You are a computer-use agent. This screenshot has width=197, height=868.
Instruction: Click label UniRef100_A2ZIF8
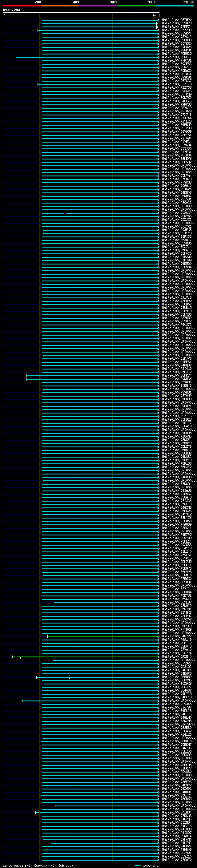[x=176, y=84]
